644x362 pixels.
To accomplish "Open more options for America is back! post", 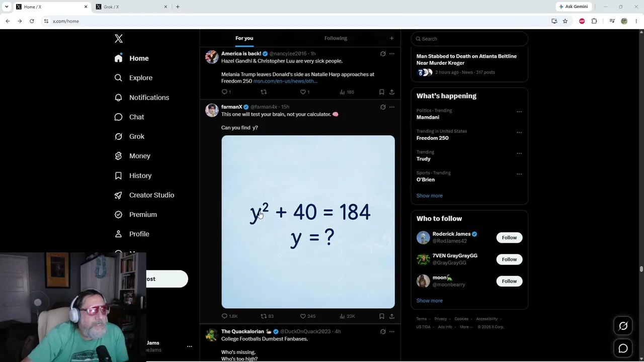I will pyautogui.click(x=392, y=54).
